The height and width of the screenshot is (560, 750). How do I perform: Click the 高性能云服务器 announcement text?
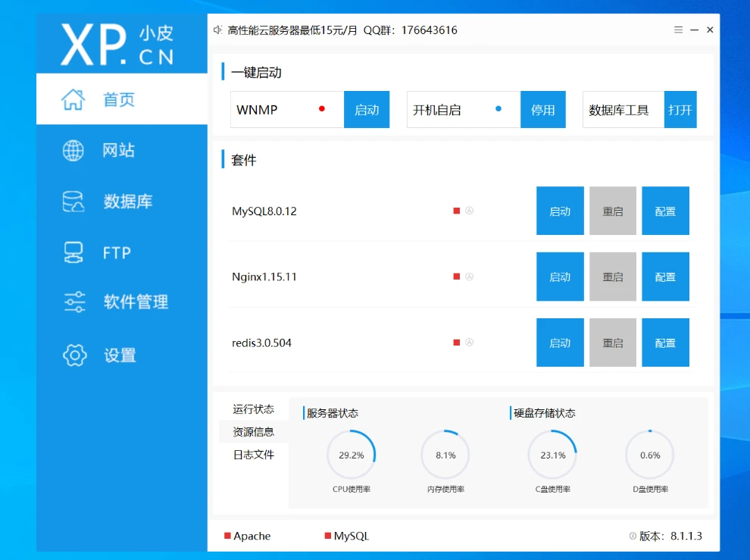click(x=342, y=30)
